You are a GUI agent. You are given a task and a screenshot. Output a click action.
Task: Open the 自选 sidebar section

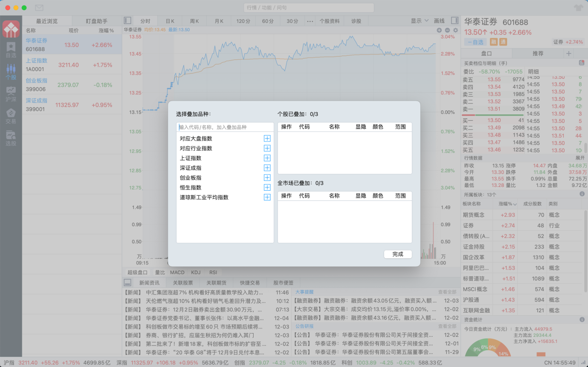tap(11, 50)
